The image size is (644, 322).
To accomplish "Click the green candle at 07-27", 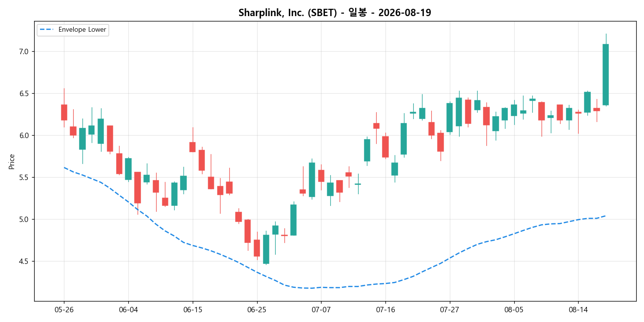I will 449,118.
